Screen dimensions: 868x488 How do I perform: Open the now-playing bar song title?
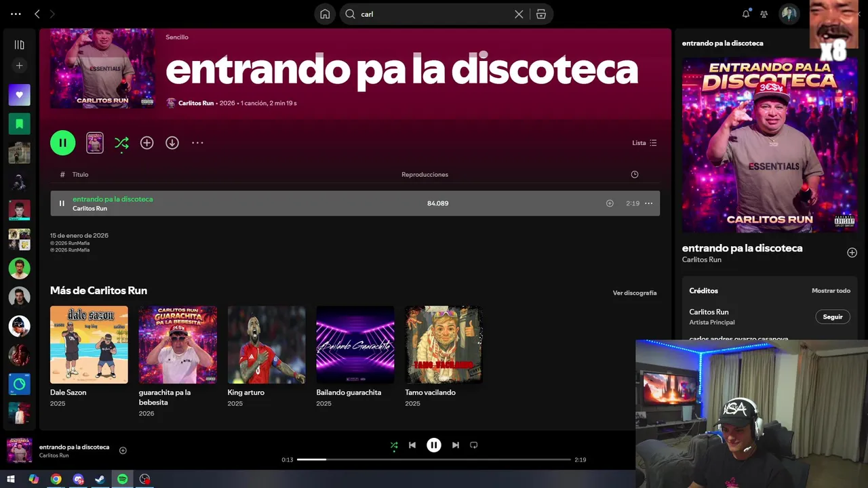[74, 447]
